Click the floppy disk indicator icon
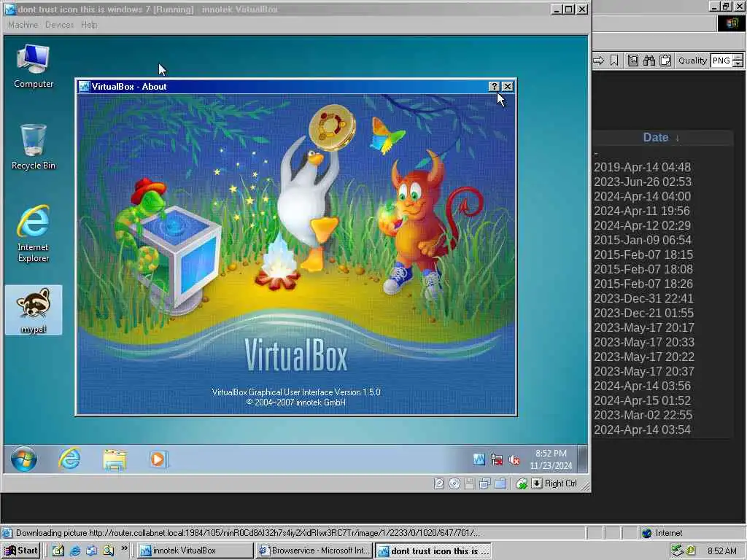This screenshot has height=560, width=747. coord(469,484)
